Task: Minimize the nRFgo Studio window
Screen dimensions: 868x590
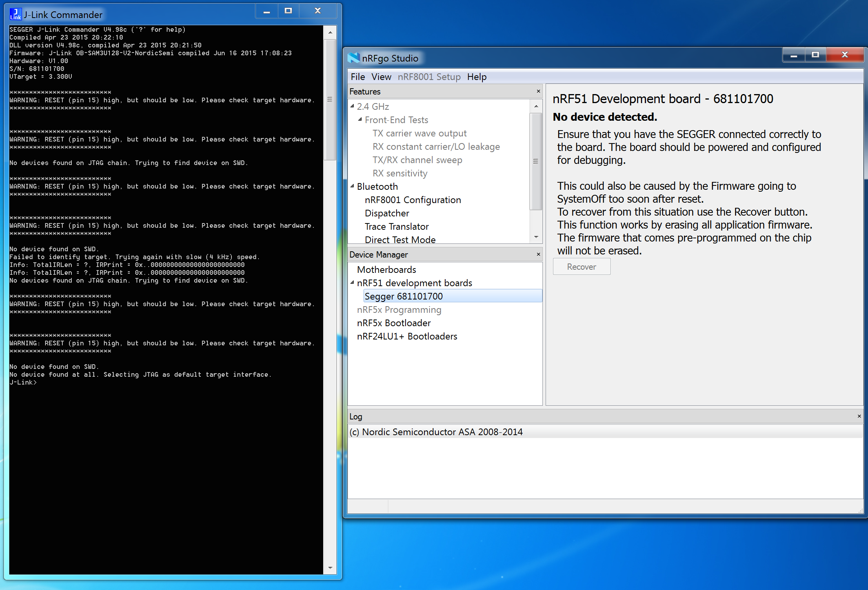Action: tap(794, 55)
